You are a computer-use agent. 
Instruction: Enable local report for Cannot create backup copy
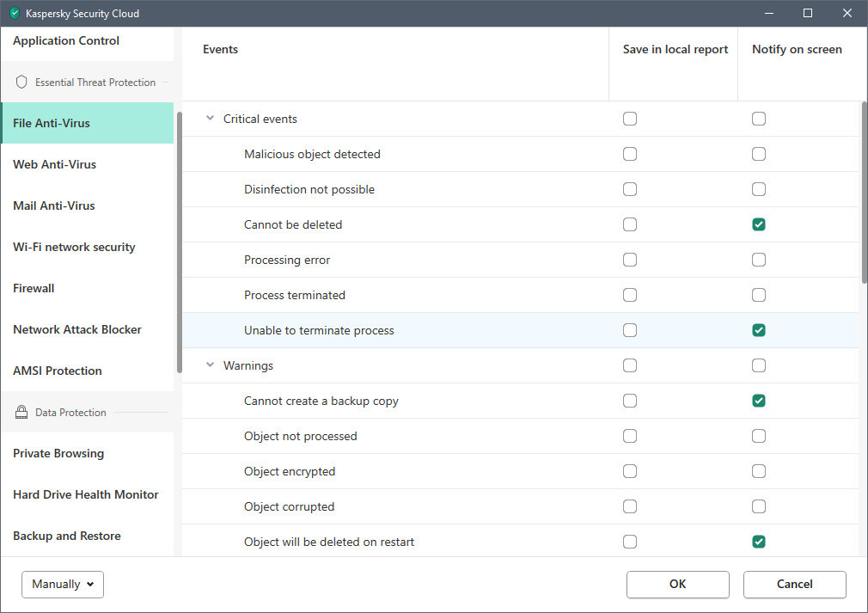[x=630, y=401]
